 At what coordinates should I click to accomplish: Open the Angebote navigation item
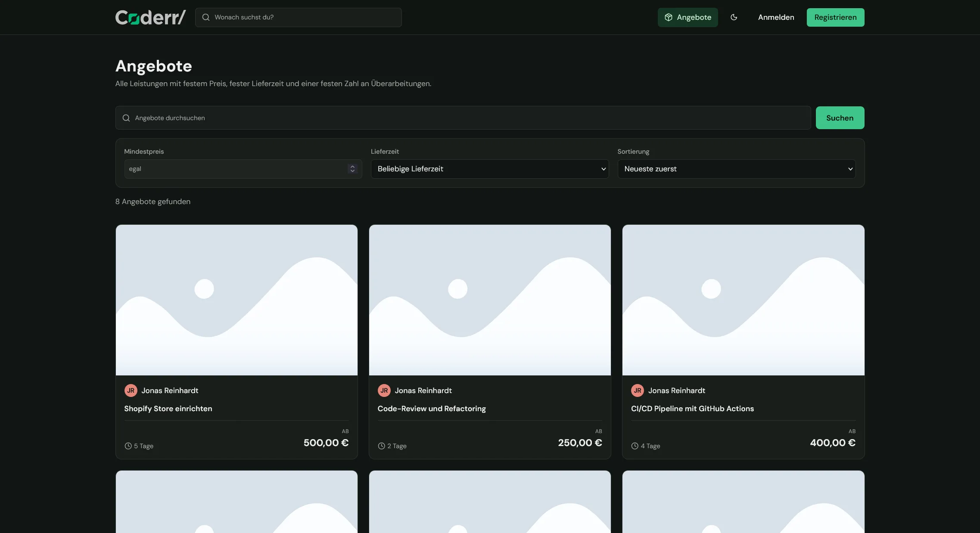(688, 17)
